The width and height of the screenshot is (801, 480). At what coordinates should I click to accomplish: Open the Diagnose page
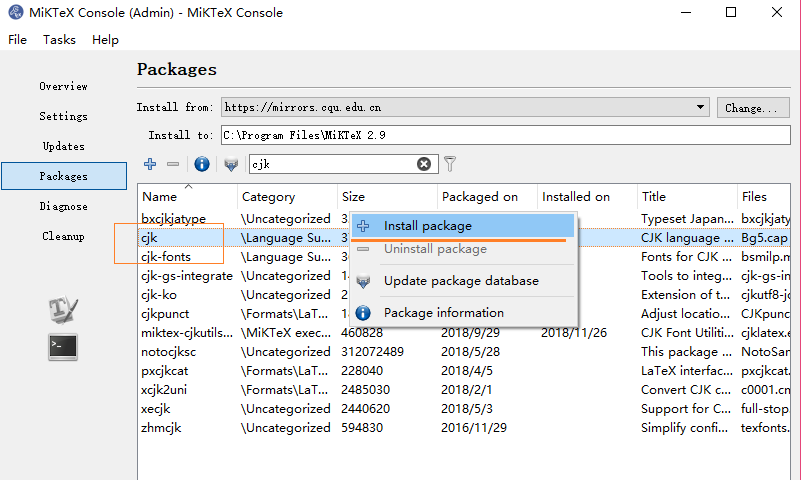pos(63,206)
